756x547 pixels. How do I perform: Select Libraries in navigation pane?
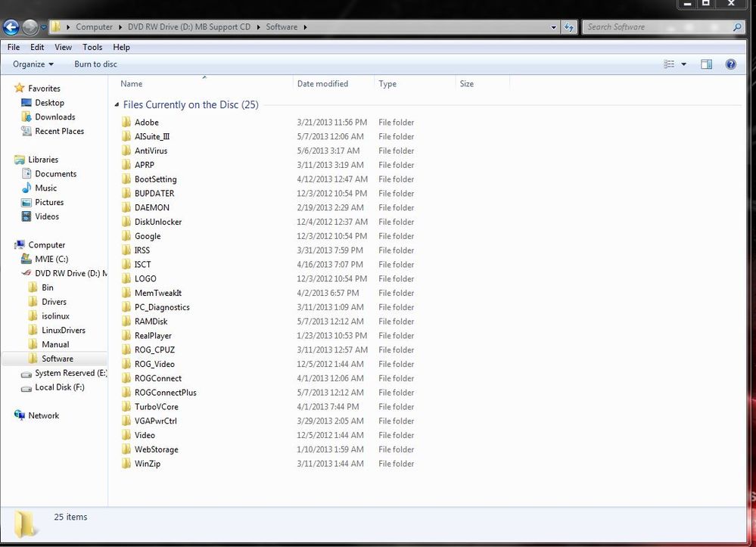click(x=36, y=160)
